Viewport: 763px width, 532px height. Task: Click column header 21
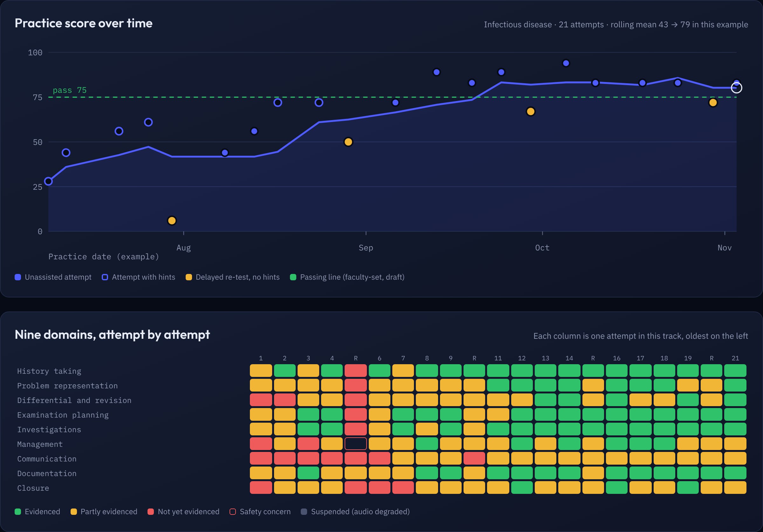click(x=735, y=358)
